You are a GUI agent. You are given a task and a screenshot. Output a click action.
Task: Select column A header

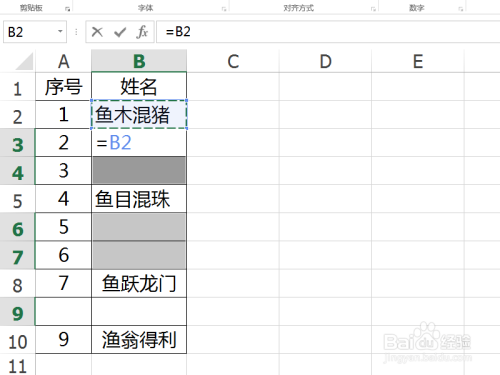(63, 61)
